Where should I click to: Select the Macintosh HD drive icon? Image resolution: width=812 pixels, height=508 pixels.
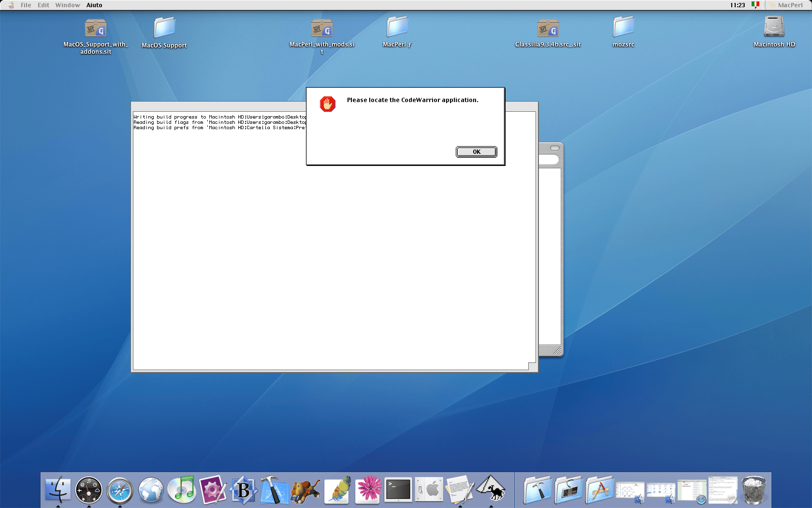click(x=774, y=27)
